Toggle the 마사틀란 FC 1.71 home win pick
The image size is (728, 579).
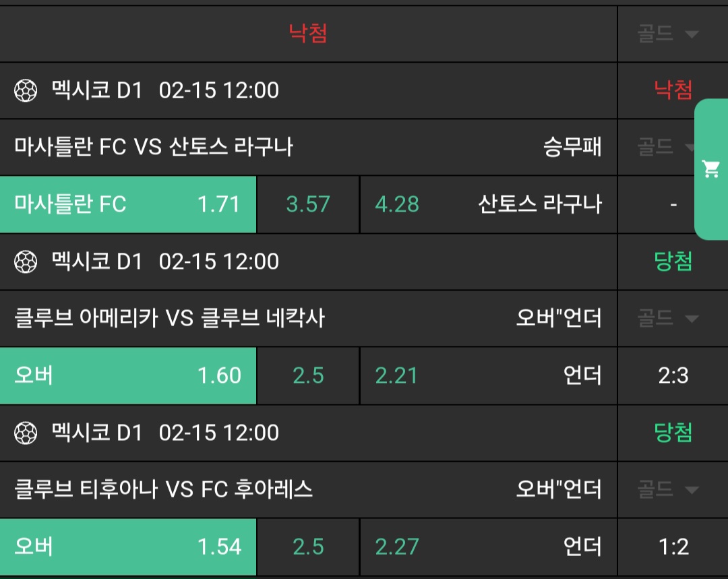(x=128, y=204)
